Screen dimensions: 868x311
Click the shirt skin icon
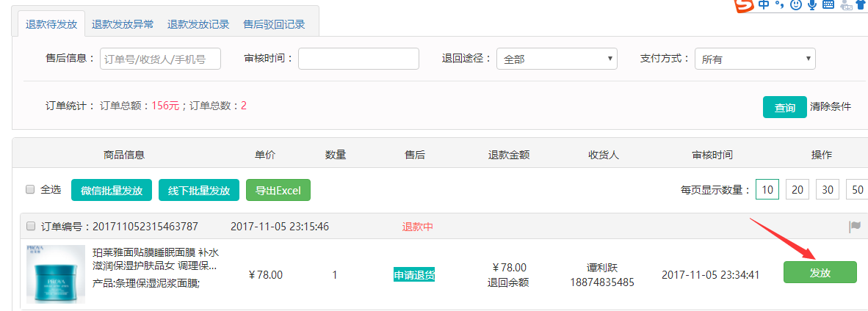coord(861,5)
